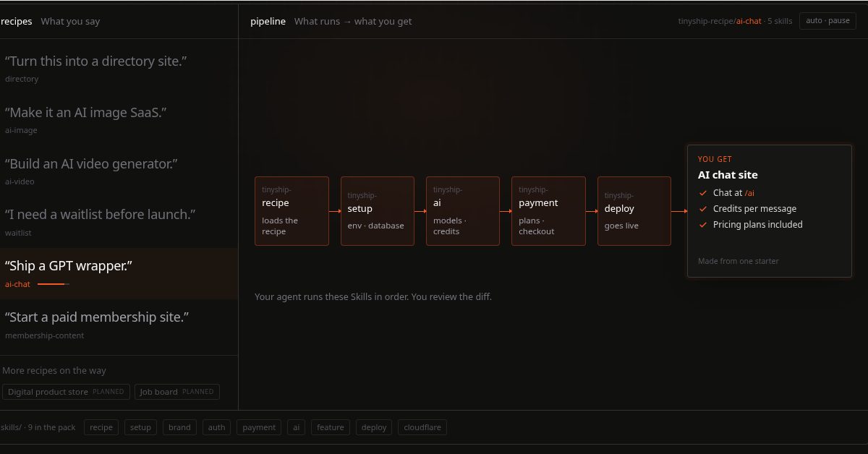Select the deploy skill tag in bottom bar
Viewport: 868px width, 454px height.
(x=374, y=427)
